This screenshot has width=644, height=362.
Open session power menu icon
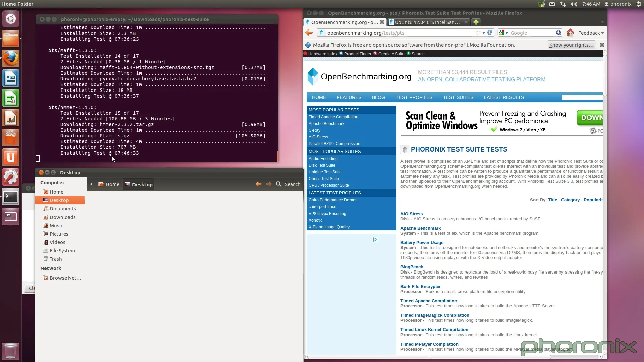coord(639,4)
